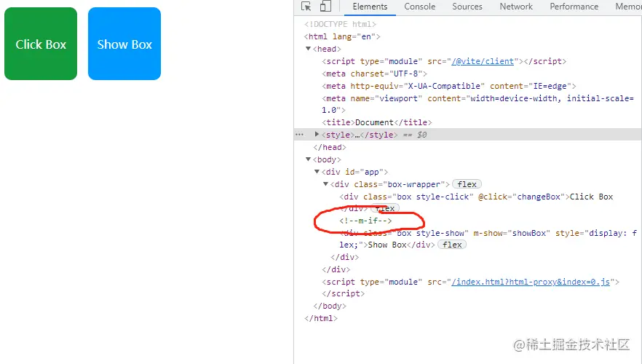Select the box style-show div node
The height and width of the screenshot is (364, 642).
click(x=488, y=239)
